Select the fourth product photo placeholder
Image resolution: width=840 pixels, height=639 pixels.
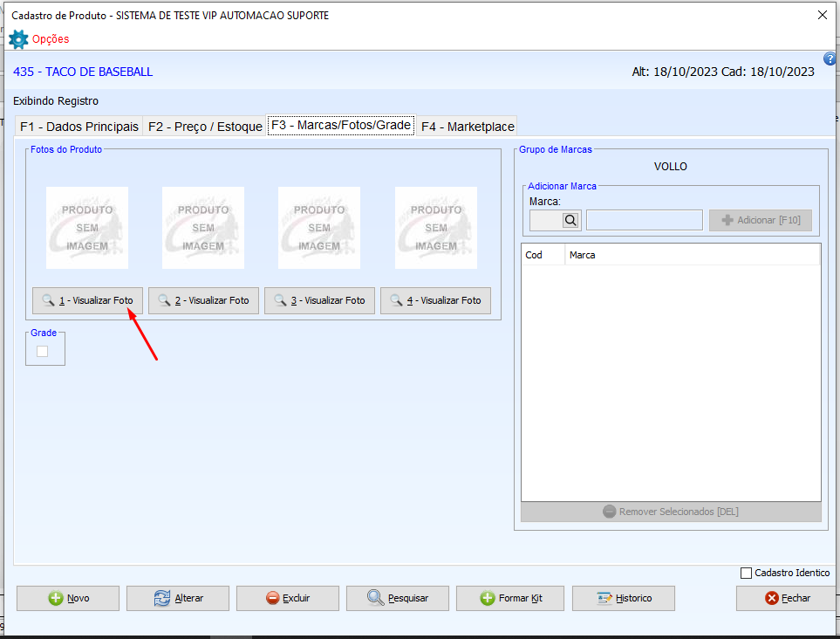(x=436, y=228)
